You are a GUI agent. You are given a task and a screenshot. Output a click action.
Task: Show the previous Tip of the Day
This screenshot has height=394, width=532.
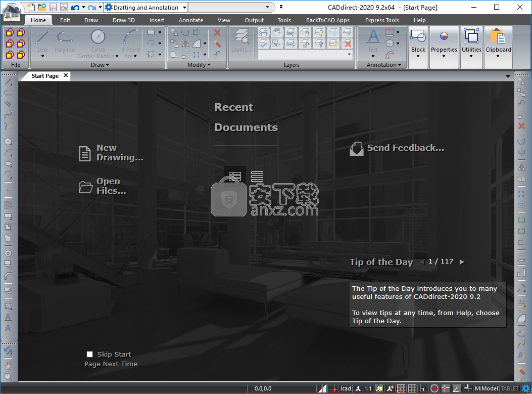pos(422,262)
